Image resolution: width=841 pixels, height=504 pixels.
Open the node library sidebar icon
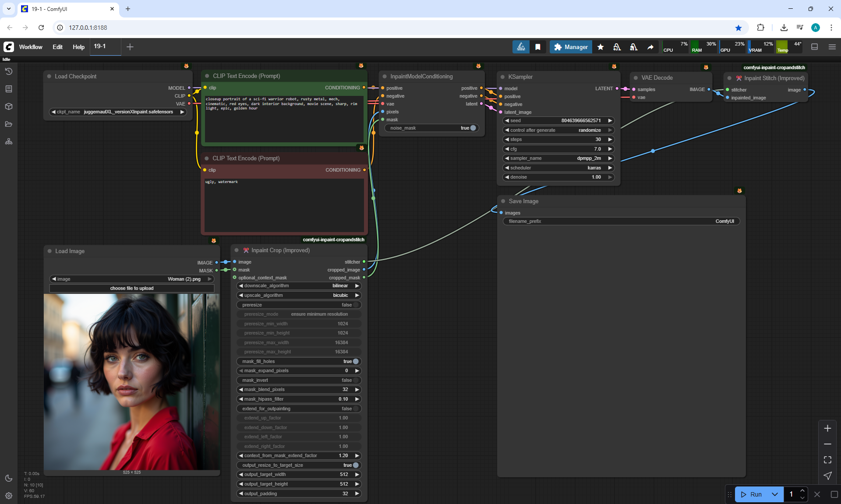tap(9, 89)
